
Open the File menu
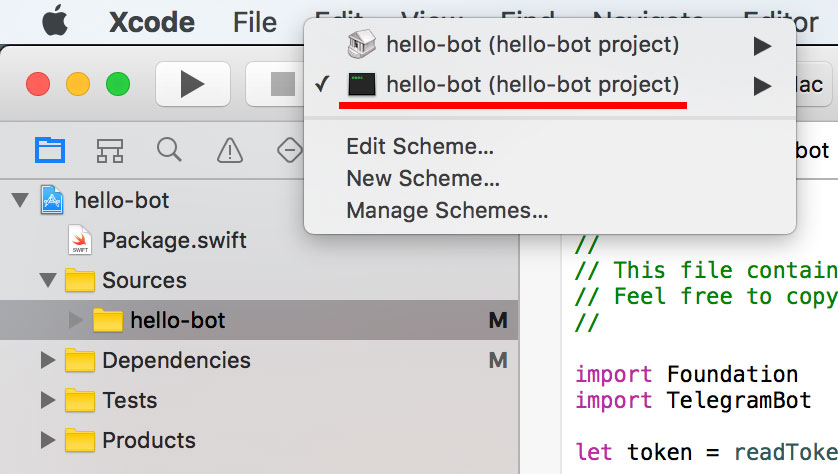[x=254, y=22]
